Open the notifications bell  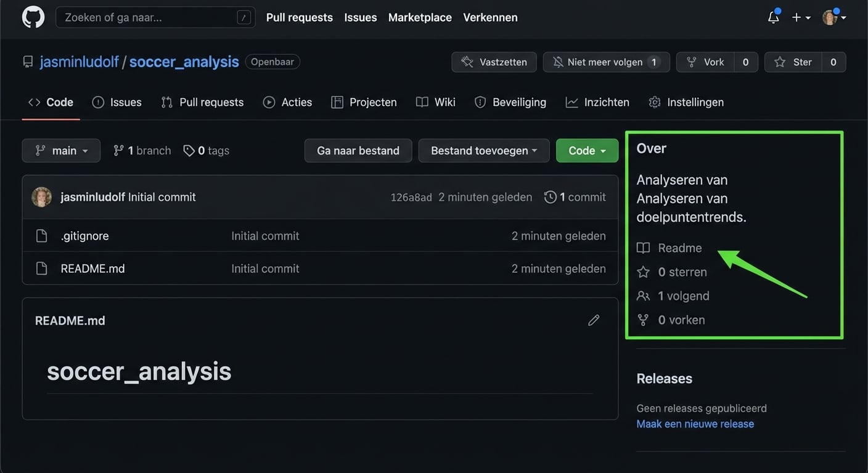(x=773, y=17)
